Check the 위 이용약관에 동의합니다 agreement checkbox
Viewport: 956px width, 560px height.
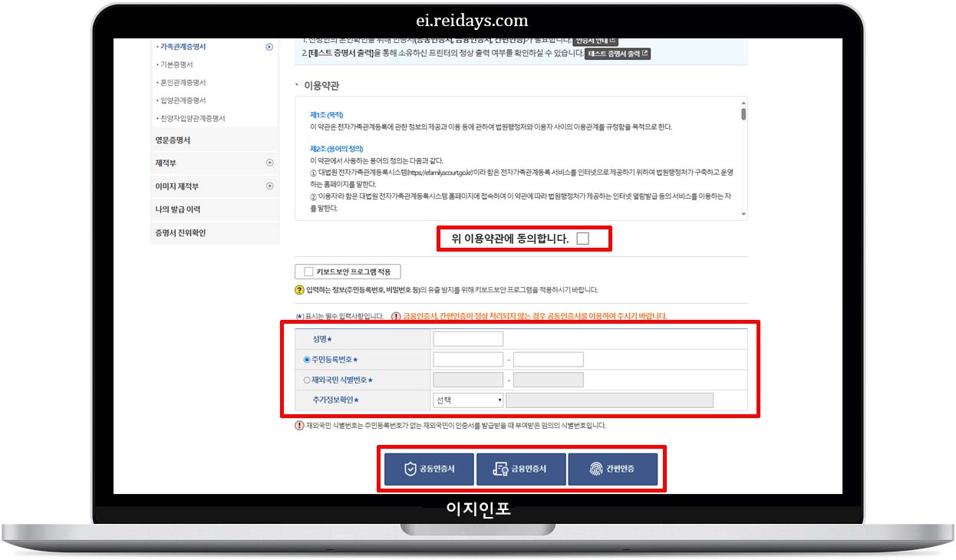pyautogui.click(x=584, y=238)
